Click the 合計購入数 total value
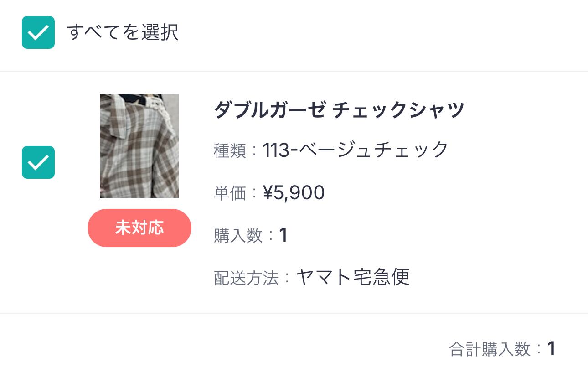This screenshot has height=378, width=588. coord(551,349)
